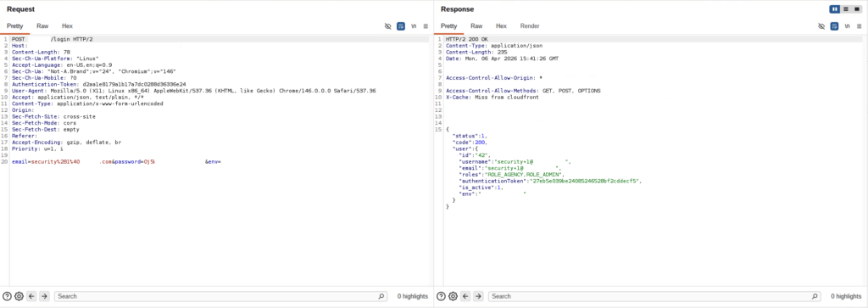Switch Response view to Hex tab
Screen dimensions: 868x308
(501, 26)
